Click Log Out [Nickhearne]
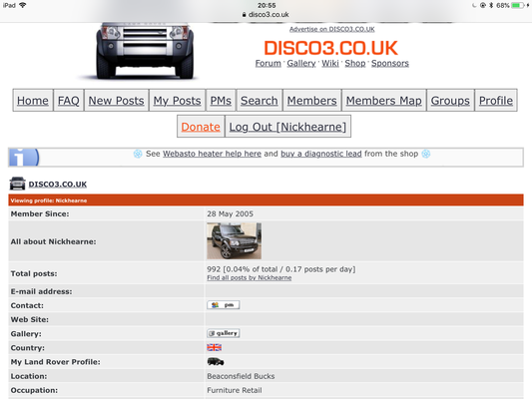This screenshot has height=399, width=532. (287, 127)
